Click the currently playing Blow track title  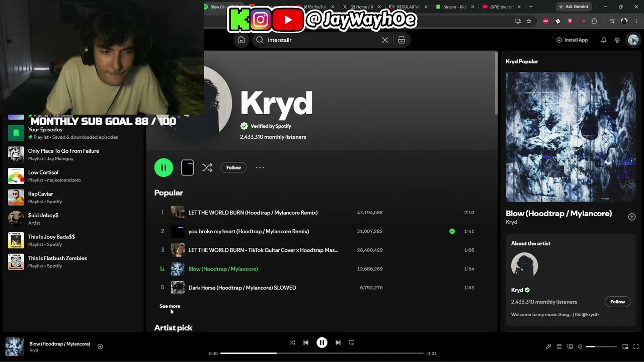[223, 269]
